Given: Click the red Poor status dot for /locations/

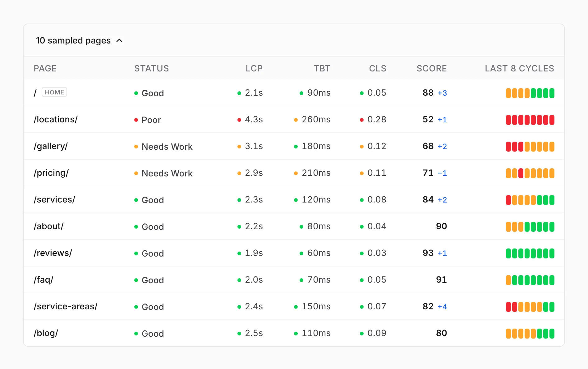Looking at the screenshot, I should (136, 120).
